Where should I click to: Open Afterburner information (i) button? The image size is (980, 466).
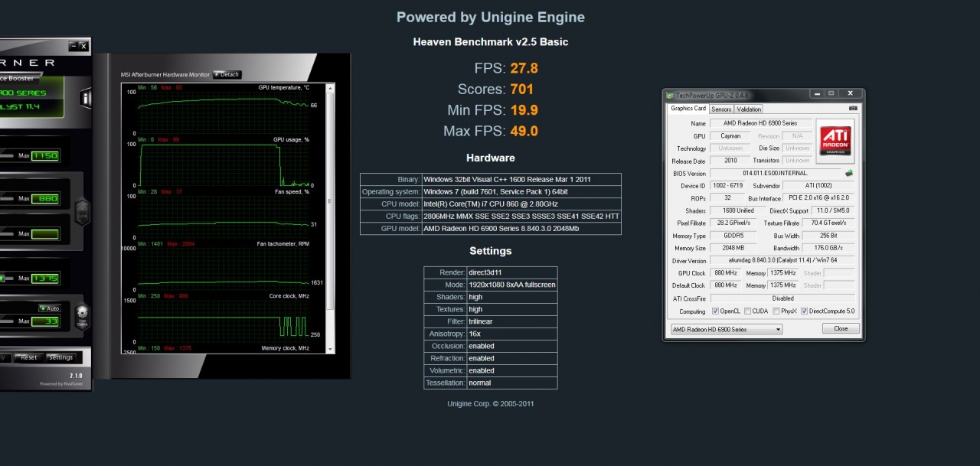86,99
